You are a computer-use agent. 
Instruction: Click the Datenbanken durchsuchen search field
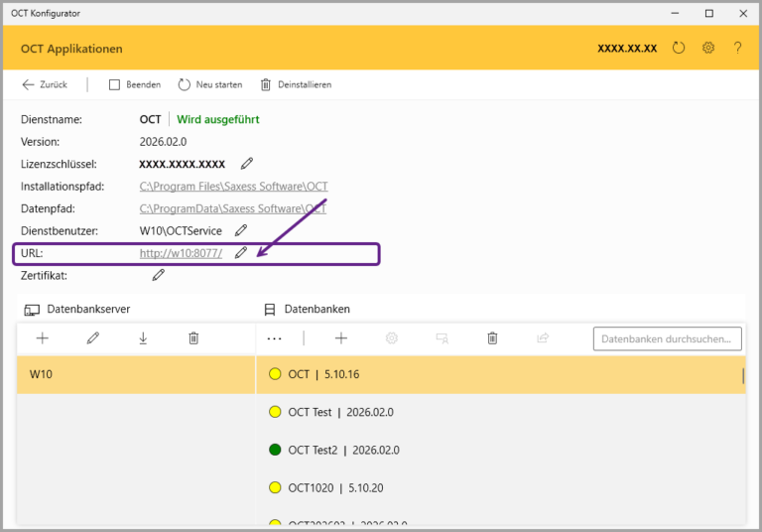(x=667, y=338)
